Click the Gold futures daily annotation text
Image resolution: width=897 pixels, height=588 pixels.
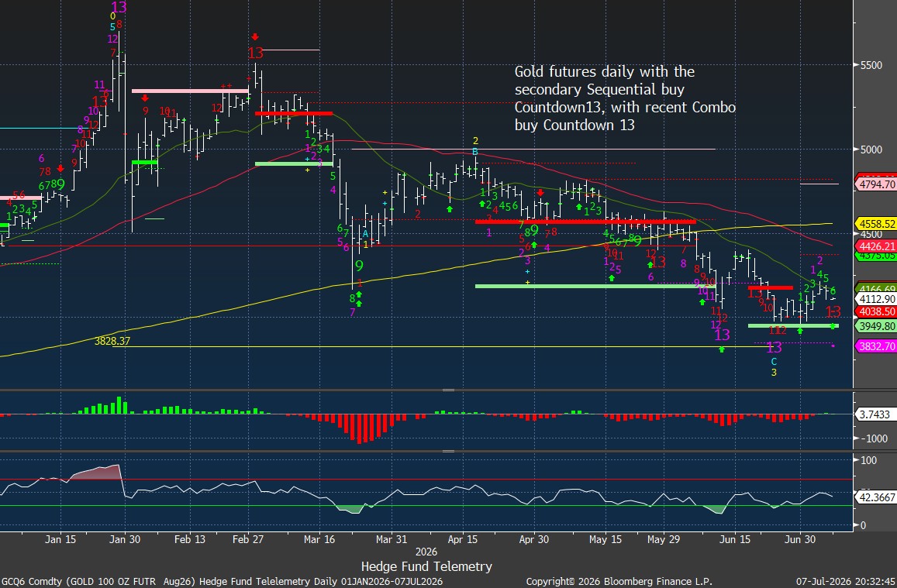pyautogui.click(x=625, y=98)
